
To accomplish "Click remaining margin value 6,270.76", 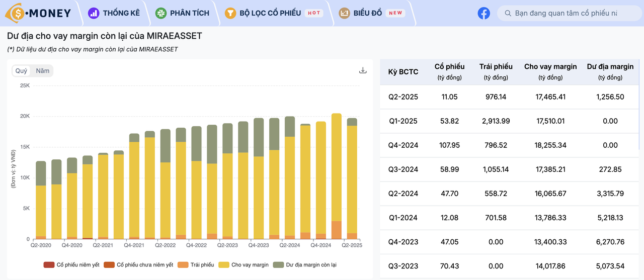I will coord(610,242).
